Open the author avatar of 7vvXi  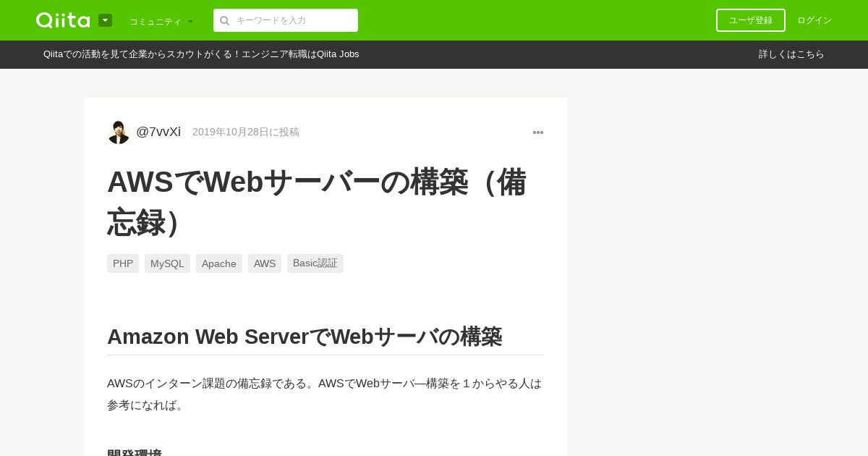119,132
